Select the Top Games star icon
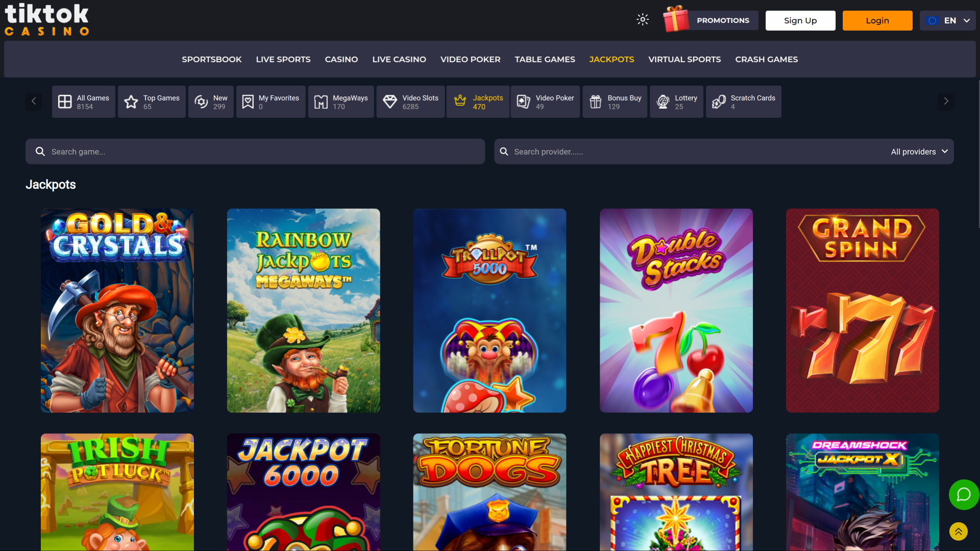980x551 pixels. point(131,102)
